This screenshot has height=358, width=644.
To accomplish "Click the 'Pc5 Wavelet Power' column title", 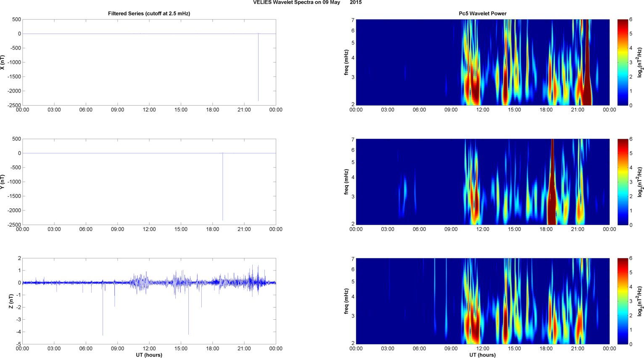I will [483, 13].
